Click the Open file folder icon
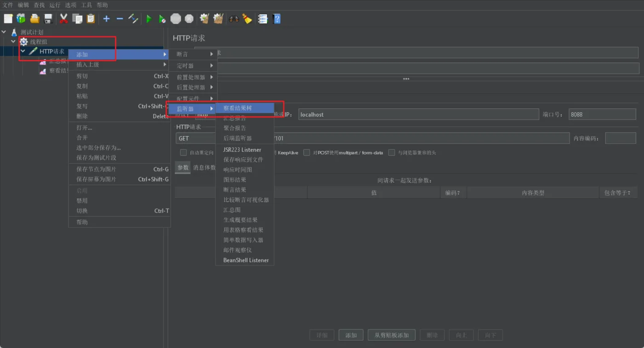644x348 pixels. tap(35, 19)
